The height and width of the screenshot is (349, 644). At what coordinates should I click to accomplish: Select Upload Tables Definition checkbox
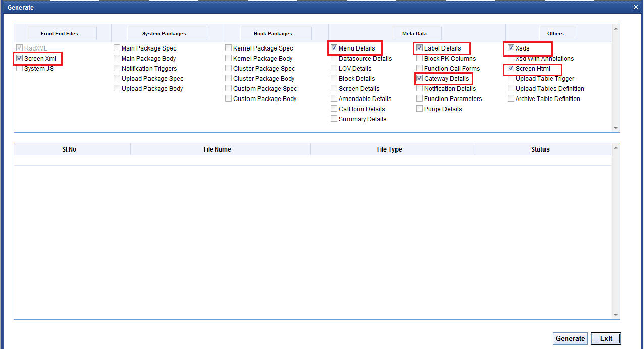point(511,89)
